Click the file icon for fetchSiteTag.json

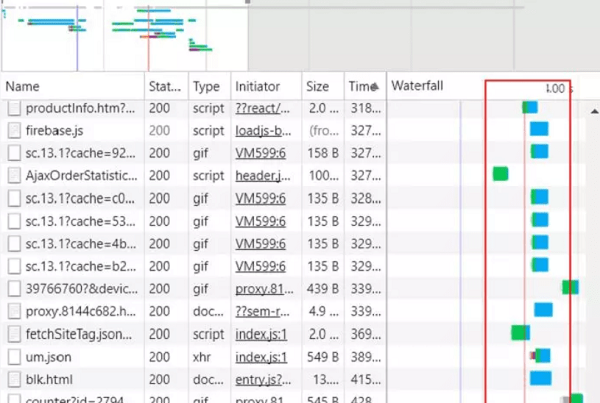coord(14,333)
